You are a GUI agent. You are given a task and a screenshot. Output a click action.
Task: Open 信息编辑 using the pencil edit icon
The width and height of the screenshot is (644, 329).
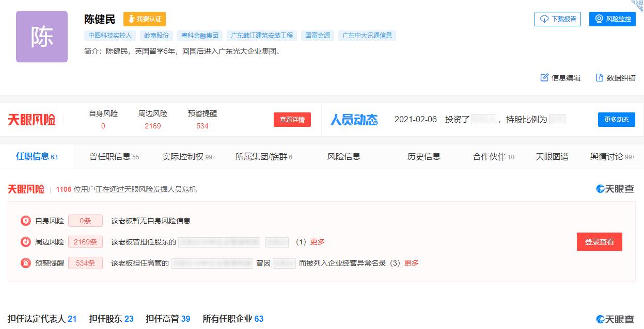544,77
